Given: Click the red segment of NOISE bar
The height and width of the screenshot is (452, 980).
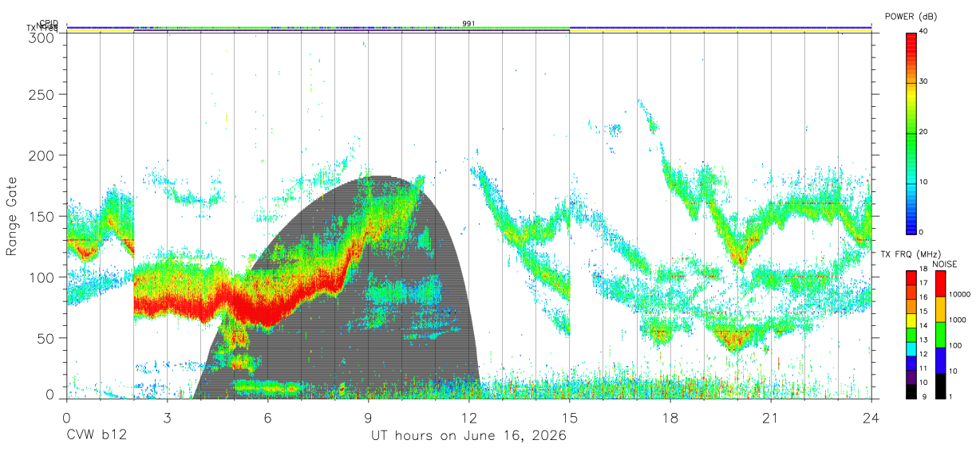Looking at the screenshot, I should click(939, 284).
